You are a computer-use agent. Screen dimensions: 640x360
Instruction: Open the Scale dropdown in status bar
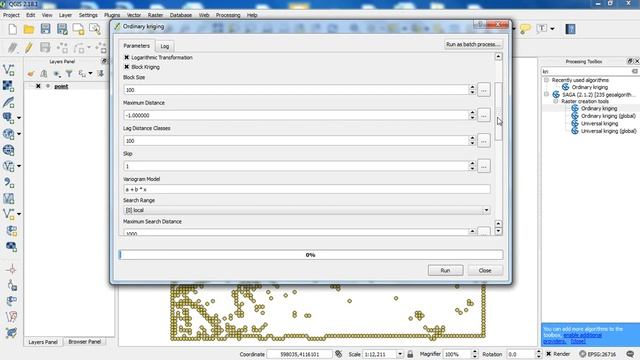pos(400,354)
